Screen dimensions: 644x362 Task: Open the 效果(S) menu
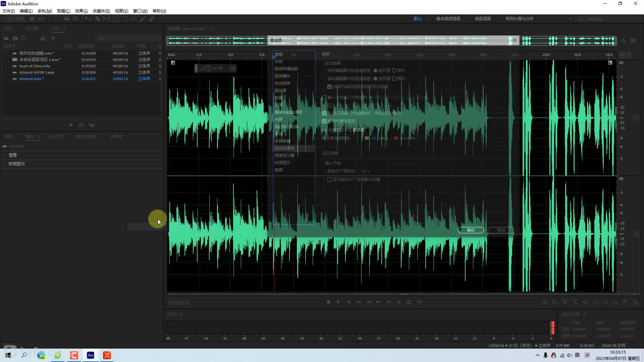[82, 11]
